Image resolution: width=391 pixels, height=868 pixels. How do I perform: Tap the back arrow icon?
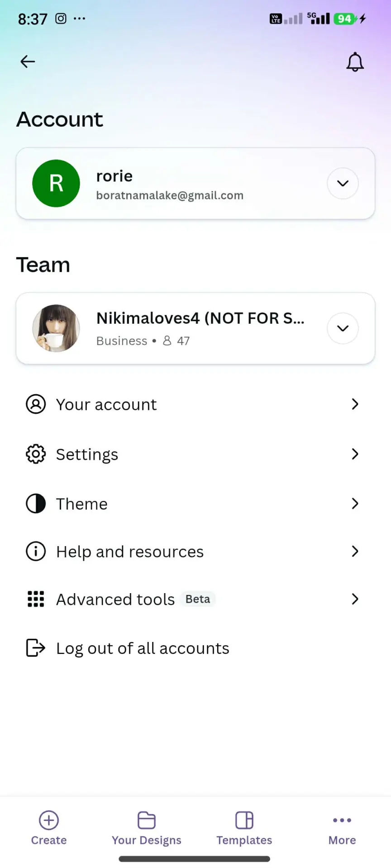click(x=28, y=61)
